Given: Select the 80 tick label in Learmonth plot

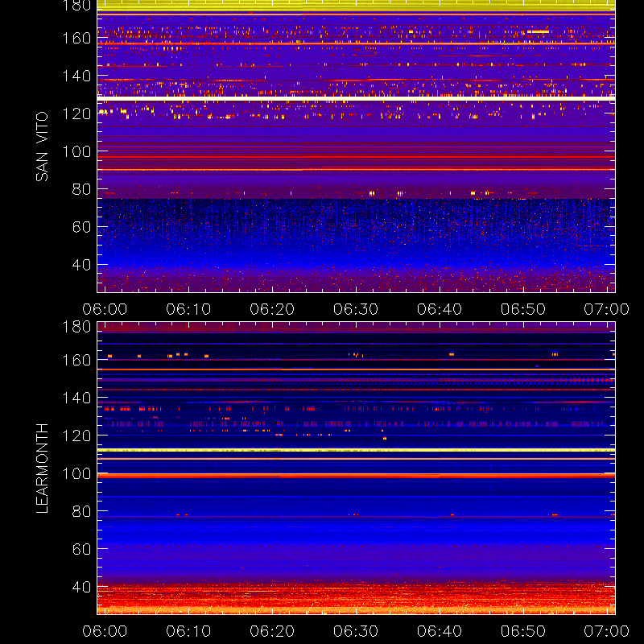Looking at the screenshot, I should [81, 511].
